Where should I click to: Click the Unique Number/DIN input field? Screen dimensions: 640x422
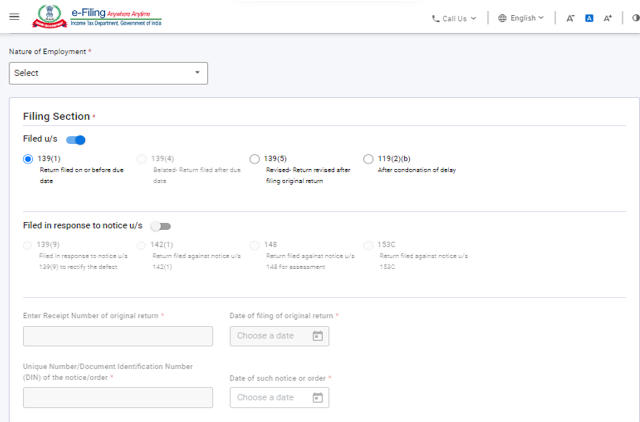click(117, 398)
